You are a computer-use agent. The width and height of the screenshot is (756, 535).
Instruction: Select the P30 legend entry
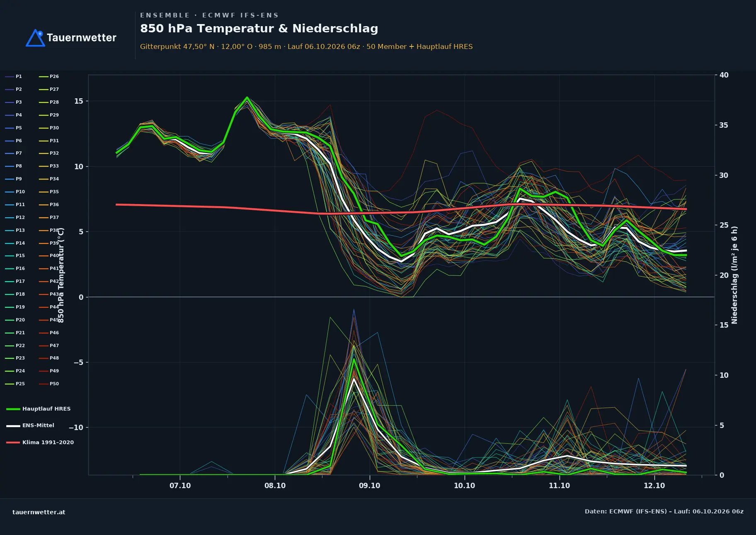point(49,128)
